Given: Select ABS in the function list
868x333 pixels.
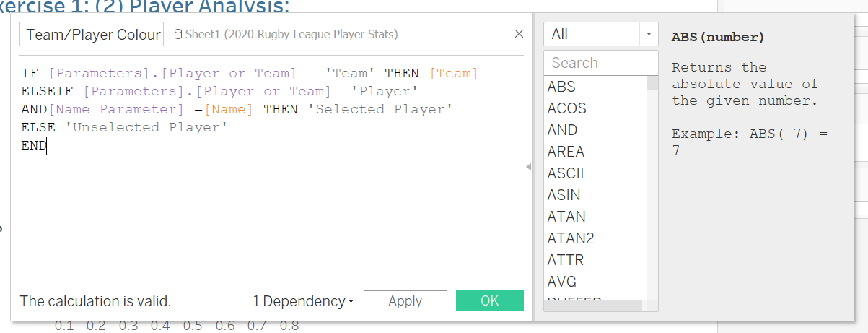Looking at the screenshot, I should (561, 87).
